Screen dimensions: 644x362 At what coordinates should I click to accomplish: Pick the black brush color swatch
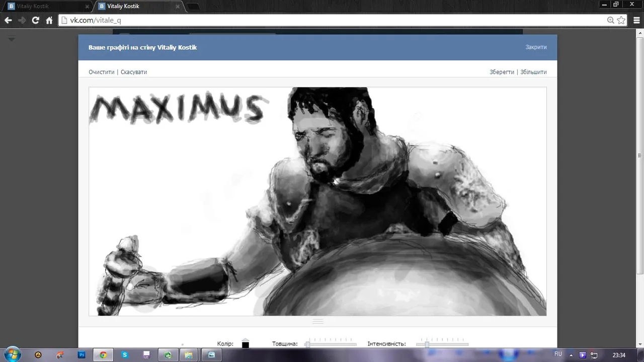pos(246,344)
